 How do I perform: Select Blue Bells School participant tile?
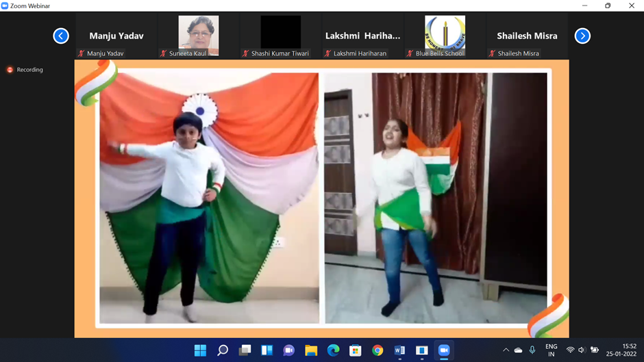point(445,36)
